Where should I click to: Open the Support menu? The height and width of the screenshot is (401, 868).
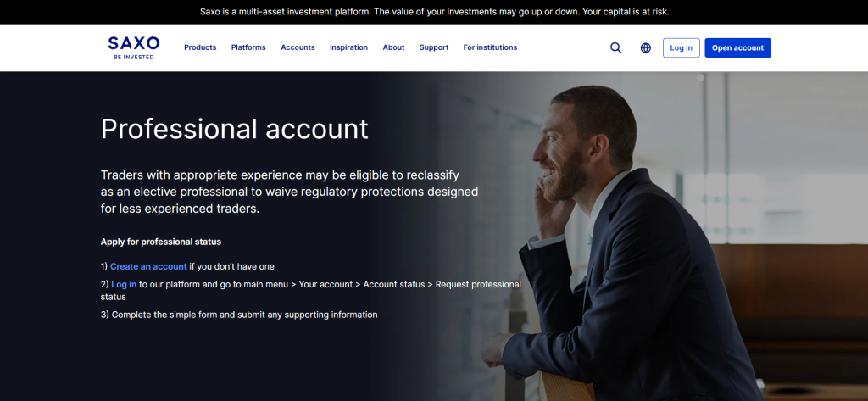[434, 47]
